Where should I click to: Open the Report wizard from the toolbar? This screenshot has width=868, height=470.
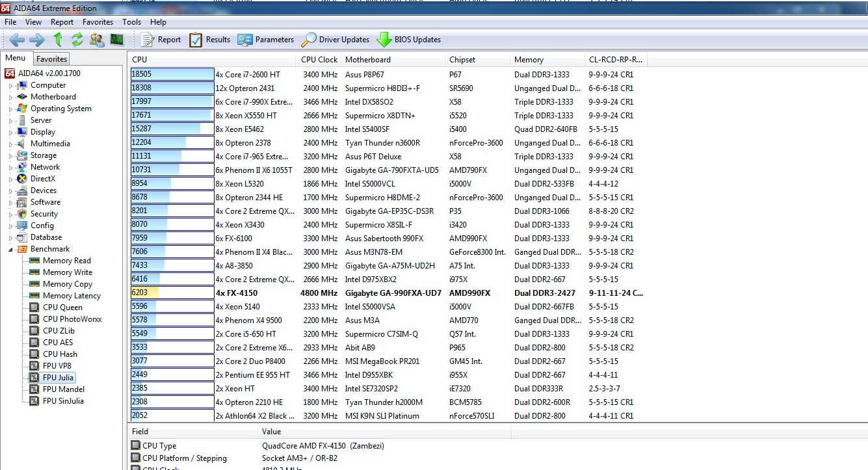point(161,40)
